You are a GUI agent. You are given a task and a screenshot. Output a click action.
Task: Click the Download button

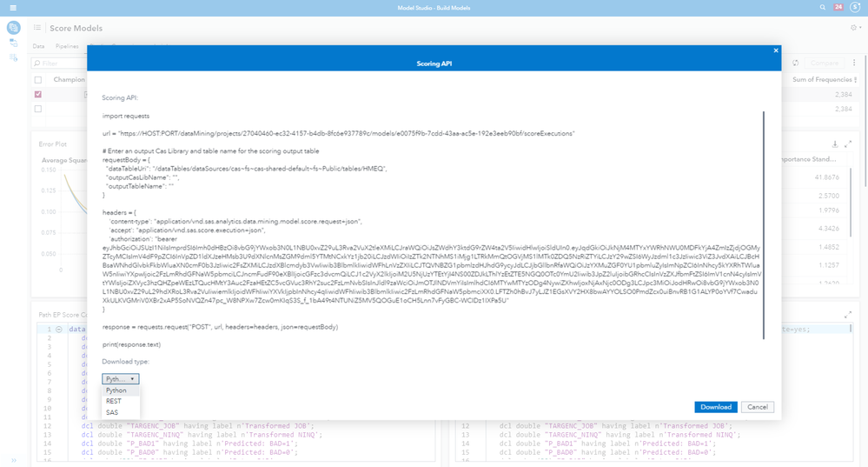716,407
